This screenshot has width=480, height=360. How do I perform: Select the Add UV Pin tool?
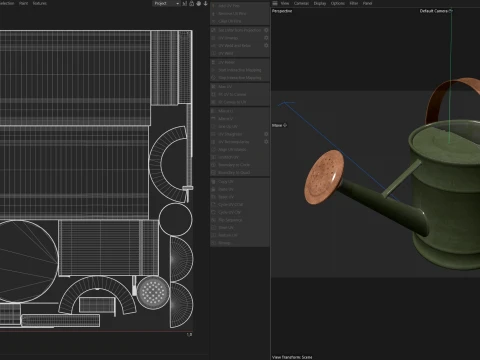click(x=240, y=6)
